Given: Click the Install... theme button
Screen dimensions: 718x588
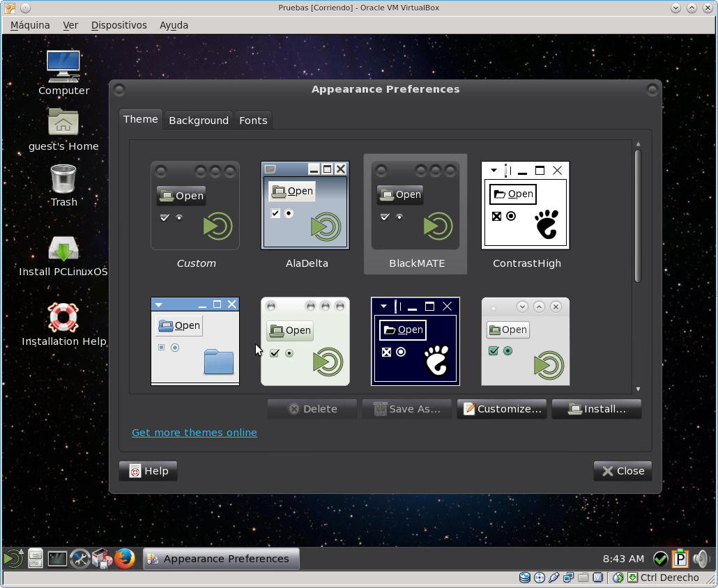Looking at the screenshot, I should [x=596, y=409].
